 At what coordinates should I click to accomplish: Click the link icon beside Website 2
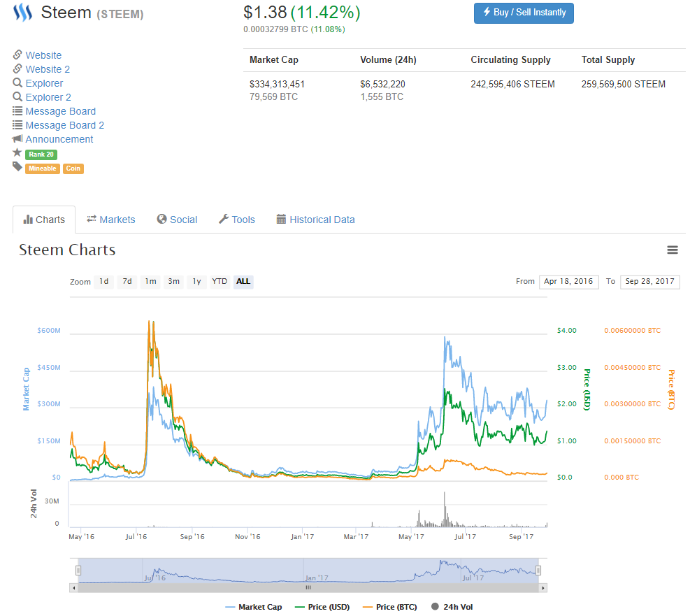coord(17,69)
